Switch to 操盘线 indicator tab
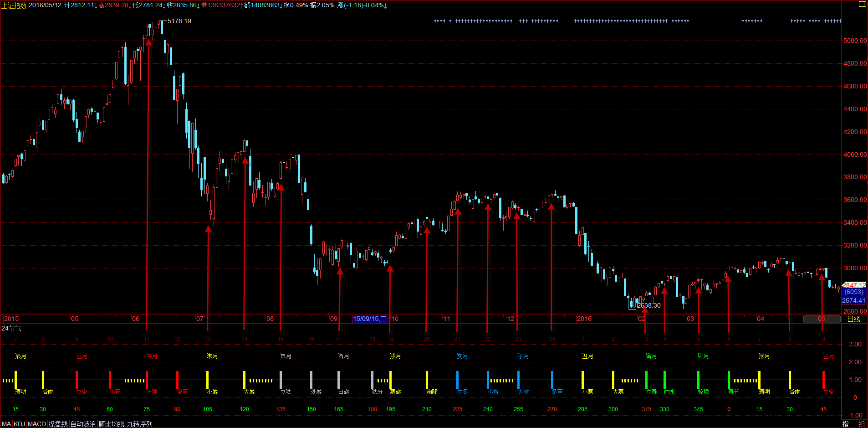The width and height of the screenshot is (868, 428). (x=58, y=424)
